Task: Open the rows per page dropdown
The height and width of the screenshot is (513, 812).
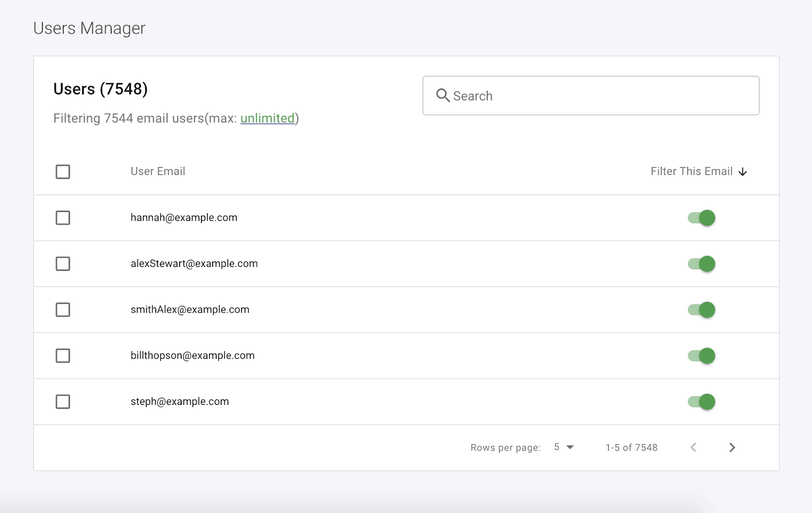Action: click(564, 447)
